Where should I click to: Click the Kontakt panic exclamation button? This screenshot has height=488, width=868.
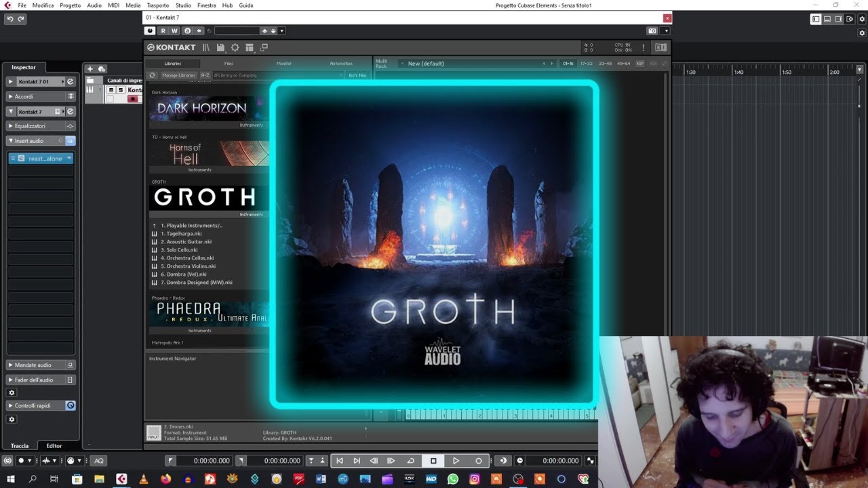(643, 47)
